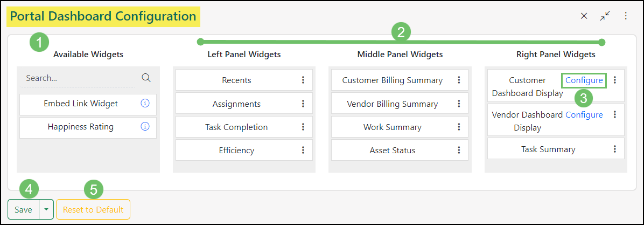Open options menu for Assignments widget
Viewport: 644px width, 225px height.
tap(303, 104)
